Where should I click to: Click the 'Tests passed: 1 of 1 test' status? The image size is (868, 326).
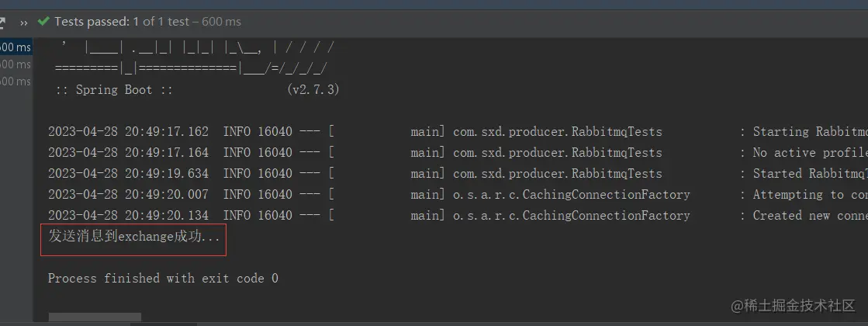(147, 22)
